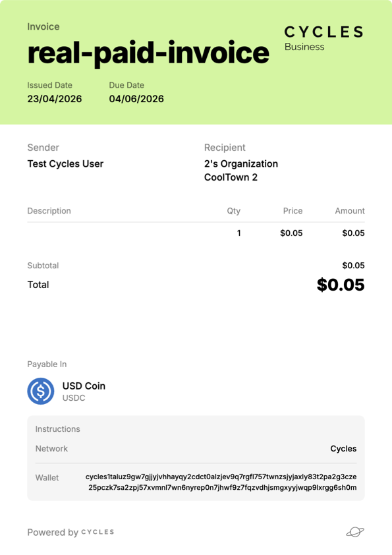Click the USD Coin circular logo icon
The width and height of the screenshot is (392, 555).
point(41,391)
